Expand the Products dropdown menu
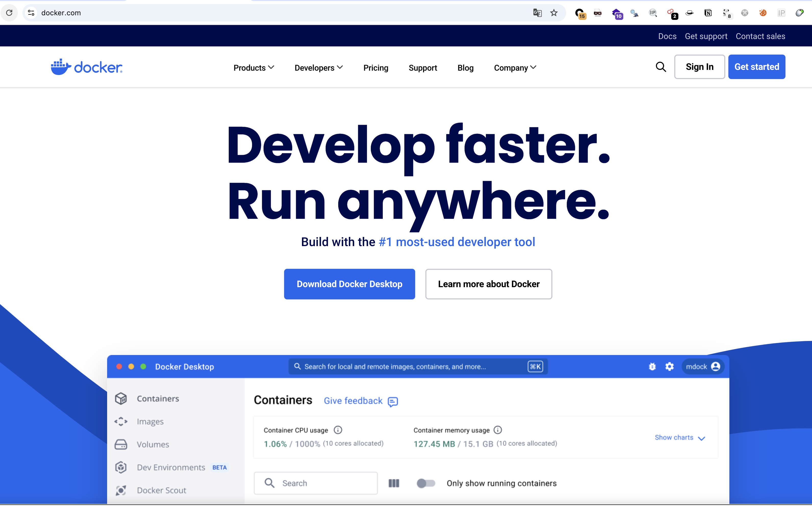Viewport: 812px width, 507px height. point(254,68)
